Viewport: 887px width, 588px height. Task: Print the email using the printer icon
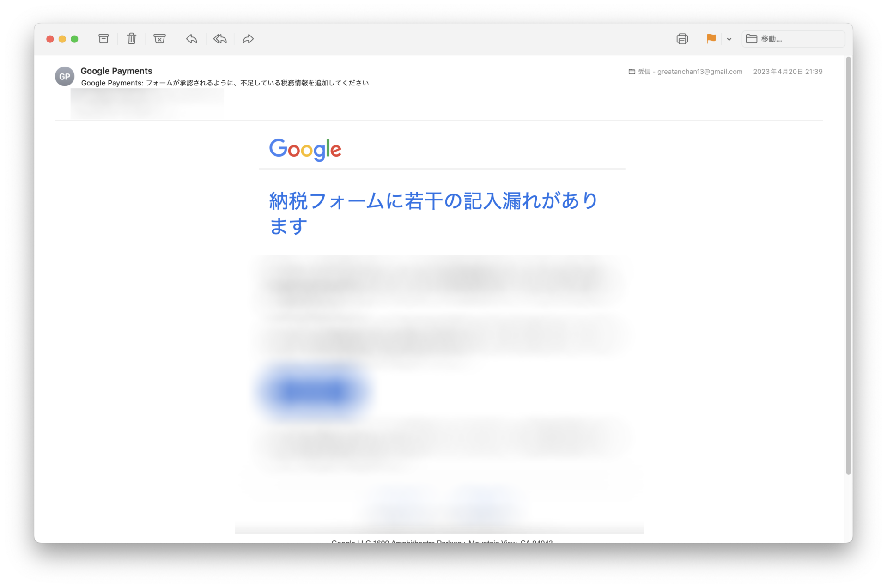pos(682,39)
